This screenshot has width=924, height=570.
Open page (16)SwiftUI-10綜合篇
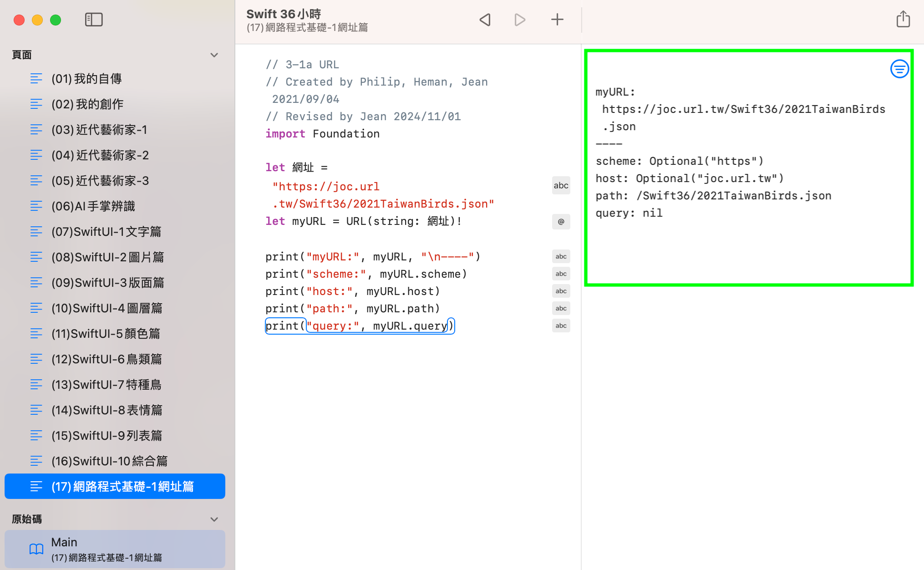(x=109, y=461)
